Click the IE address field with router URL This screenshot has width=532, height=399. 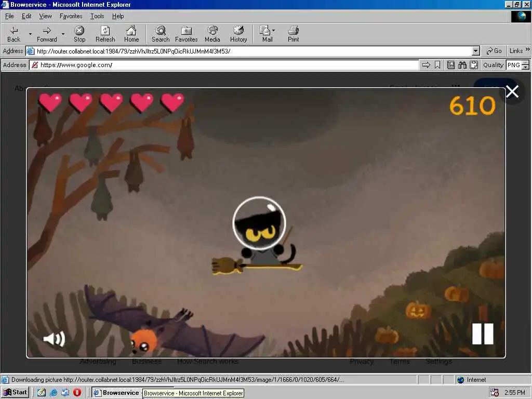point(253,51)
